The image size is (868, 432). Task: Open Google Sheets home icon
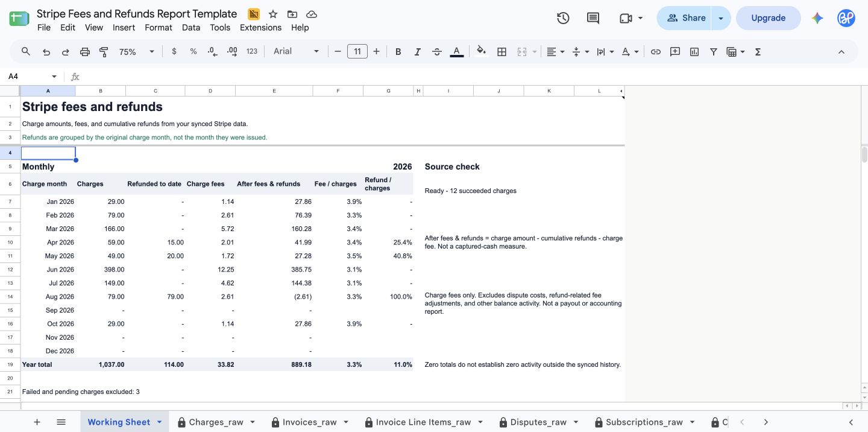click(x=19, y=18)
